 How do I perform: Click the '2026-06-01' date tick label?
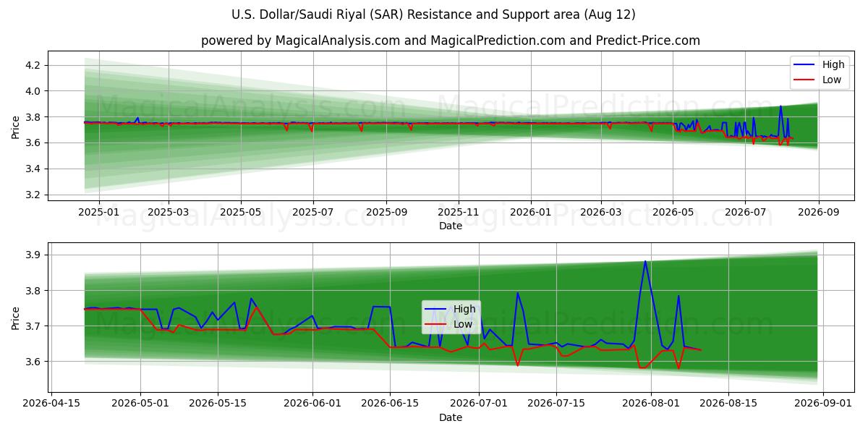pyautogui.click(x=312, y=404)
